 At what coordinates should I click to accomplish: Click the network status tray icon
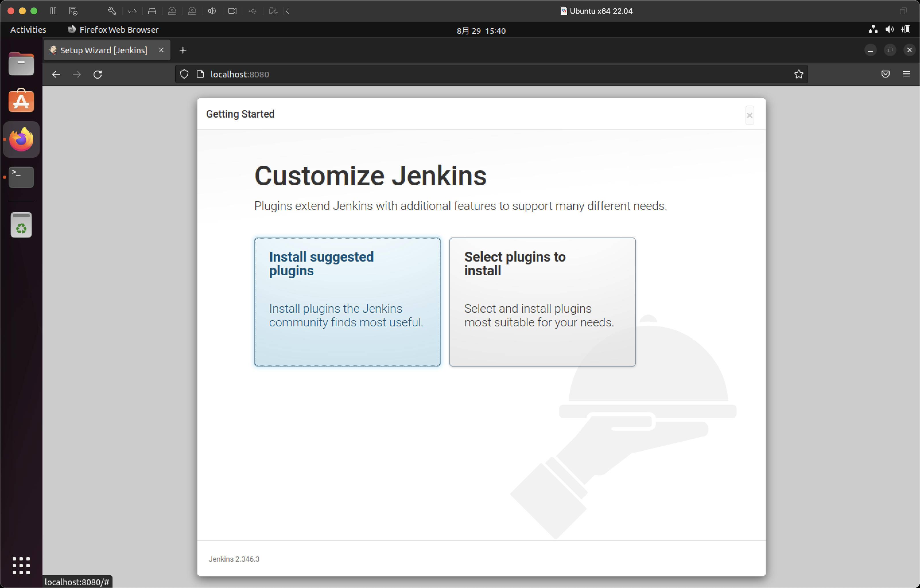tap(873, 29)
